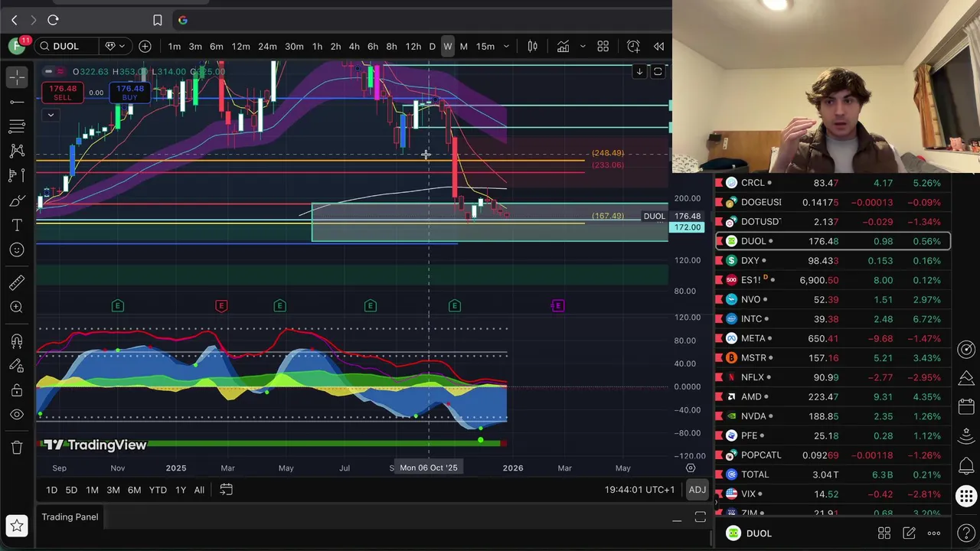
Task: Open the chart patterns drawing tool
Action: pyautogui.click(x=17, y=151)
